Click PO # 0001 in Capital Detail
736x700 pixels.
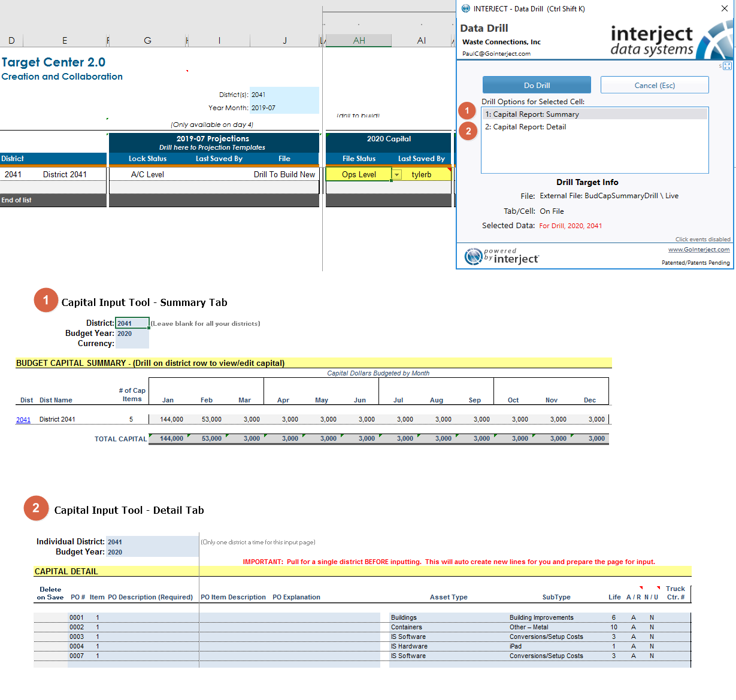[x=77, y=617]
